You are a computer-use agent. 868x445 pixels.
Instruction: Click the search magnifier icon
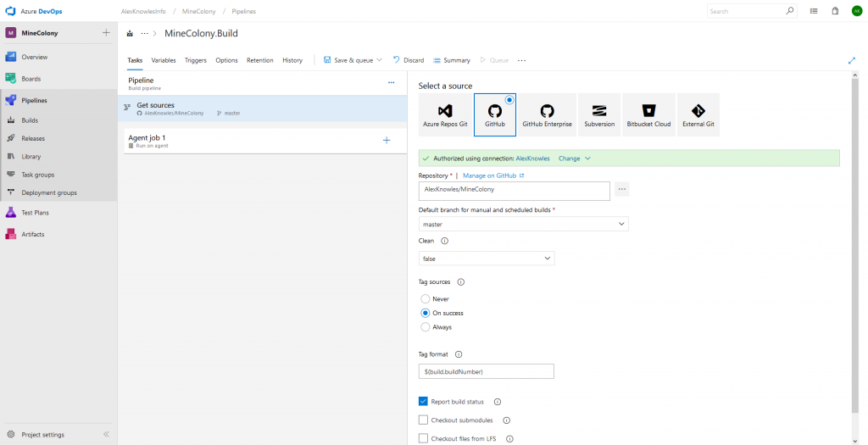[x=789, y=11]
